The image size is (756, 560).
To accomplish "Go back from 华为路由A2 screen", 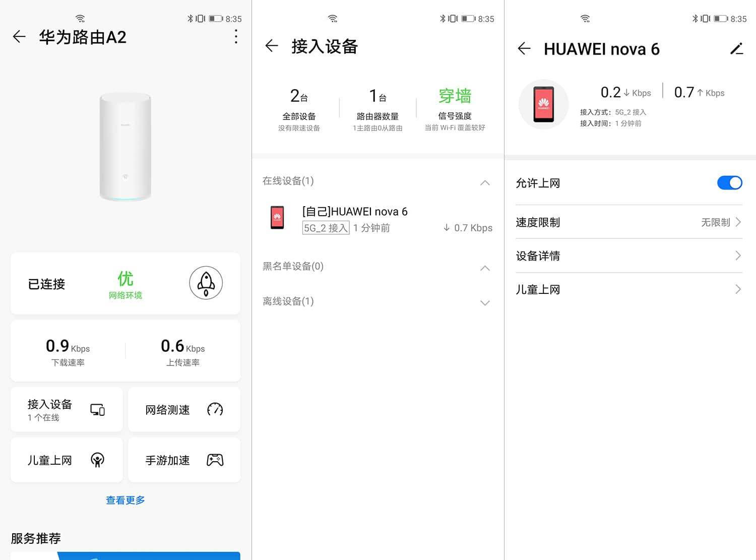I will point(19,37).
